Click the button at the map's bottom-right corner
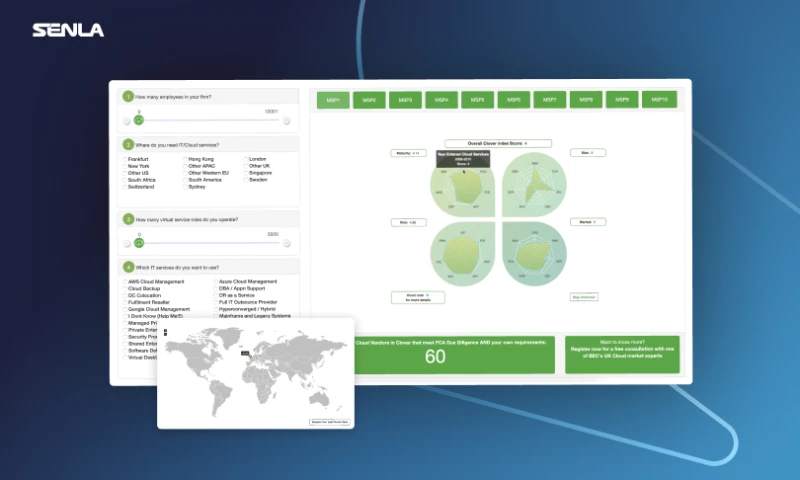The image size is (800, 480). 330,422
